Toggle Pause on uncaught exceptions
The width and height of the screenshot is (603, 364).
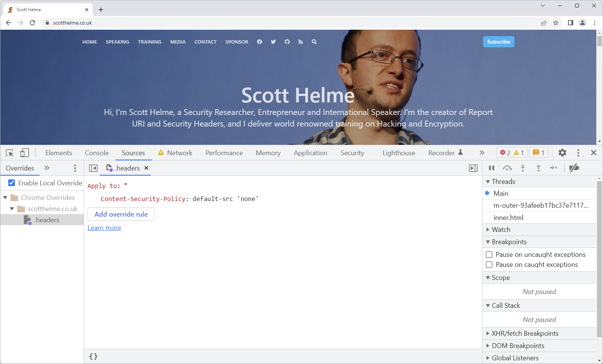click(x=489, y=255)
